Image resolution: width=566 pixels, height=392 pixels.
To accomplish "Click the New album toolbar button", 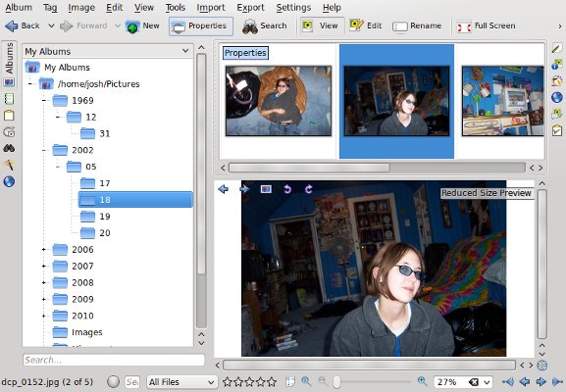I will (142, 25).
